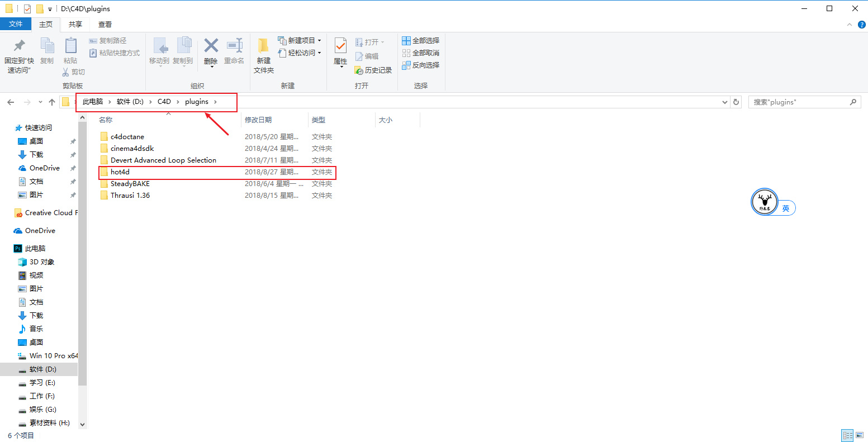Open 工作 (F:) drive in sidebar

tap(42, 396)
